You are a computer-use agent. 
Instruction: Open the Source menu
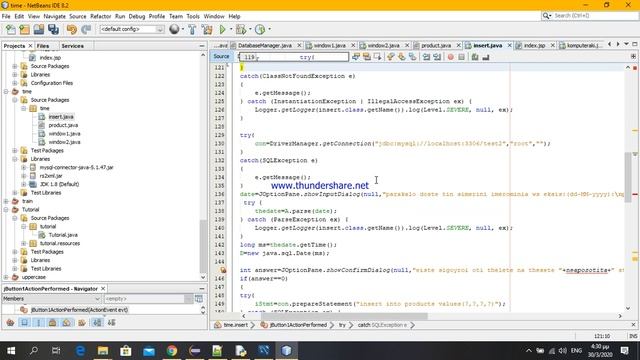[78, 16]
